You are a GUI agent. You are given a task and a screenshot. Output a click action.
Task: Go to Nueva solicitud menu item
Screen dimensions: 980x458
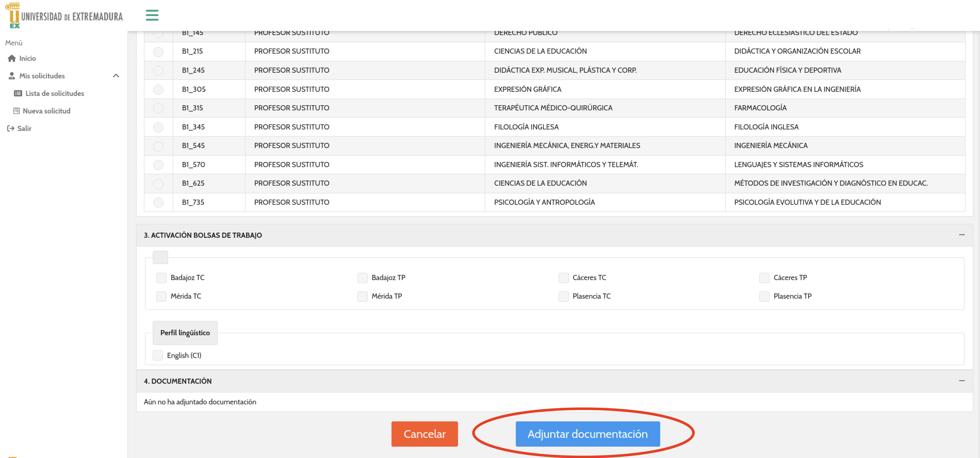point(46,111)
